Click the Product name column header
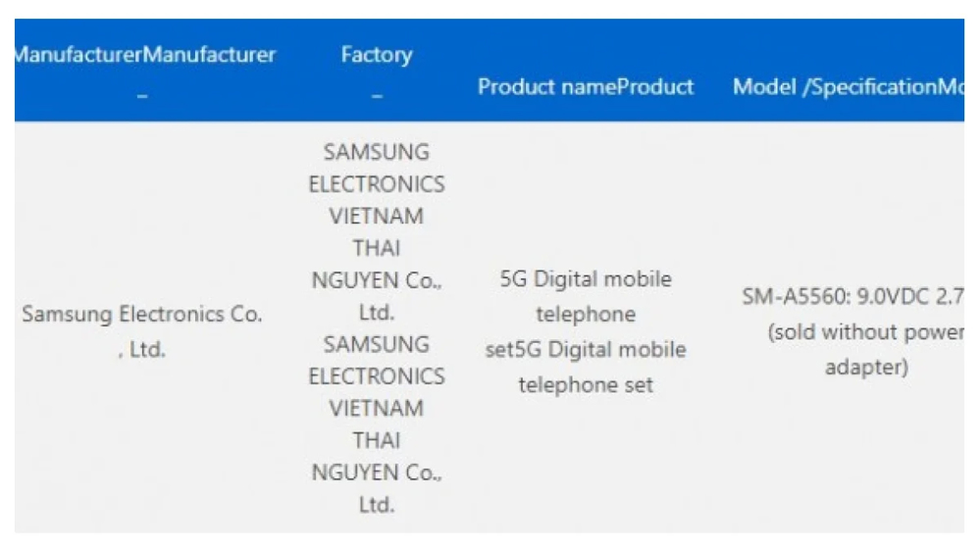The image size is (980, 551). coord(586,86)
